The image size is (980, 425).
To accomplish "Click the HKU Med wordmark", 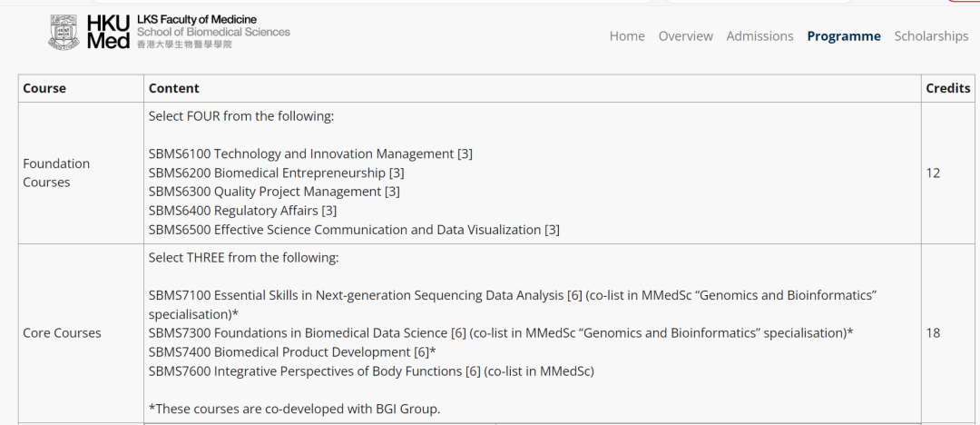I will coord(109,32).
